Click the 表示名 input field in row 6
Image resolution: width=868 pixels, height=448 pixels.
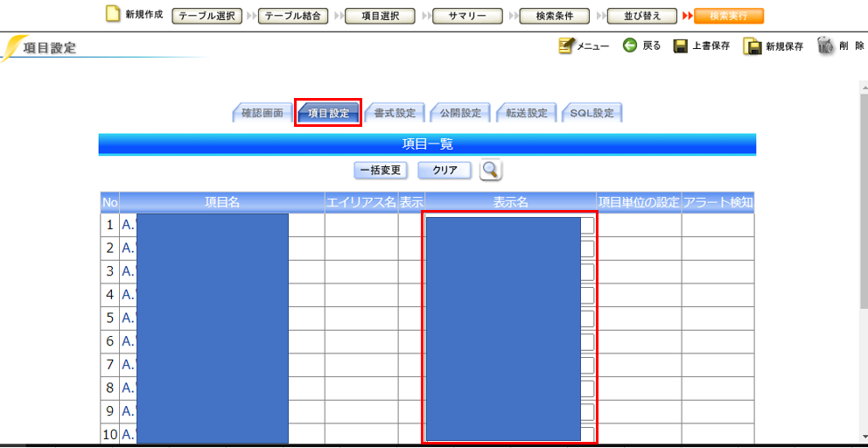(510, 341)
